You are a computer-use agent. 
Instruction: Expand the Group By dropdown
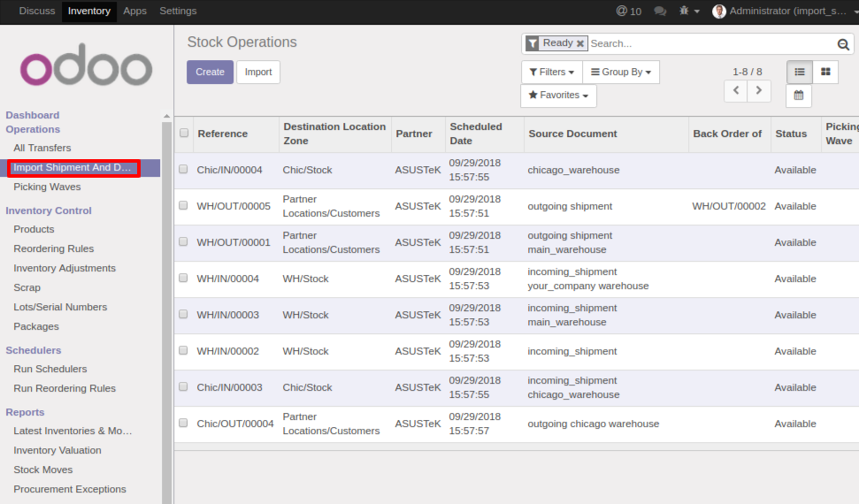pyautogui.click(x=620, y=73)
